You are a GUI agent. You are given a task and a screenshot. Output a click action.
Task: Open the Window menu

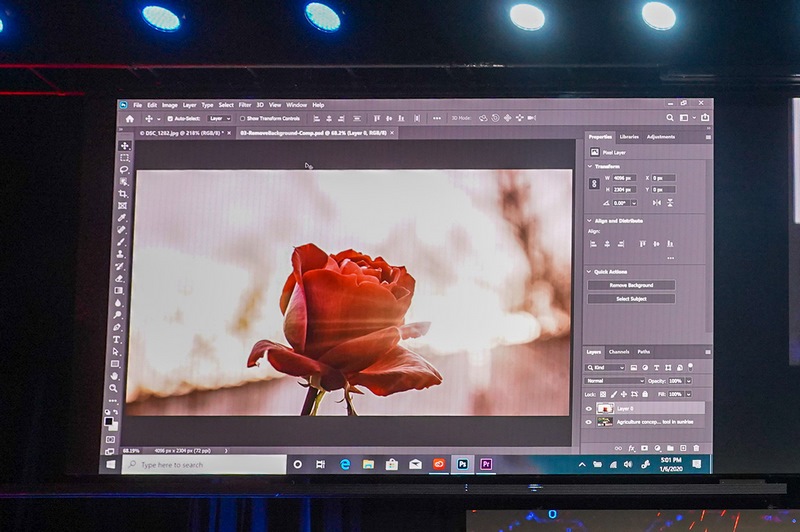[x=296, y=105]
